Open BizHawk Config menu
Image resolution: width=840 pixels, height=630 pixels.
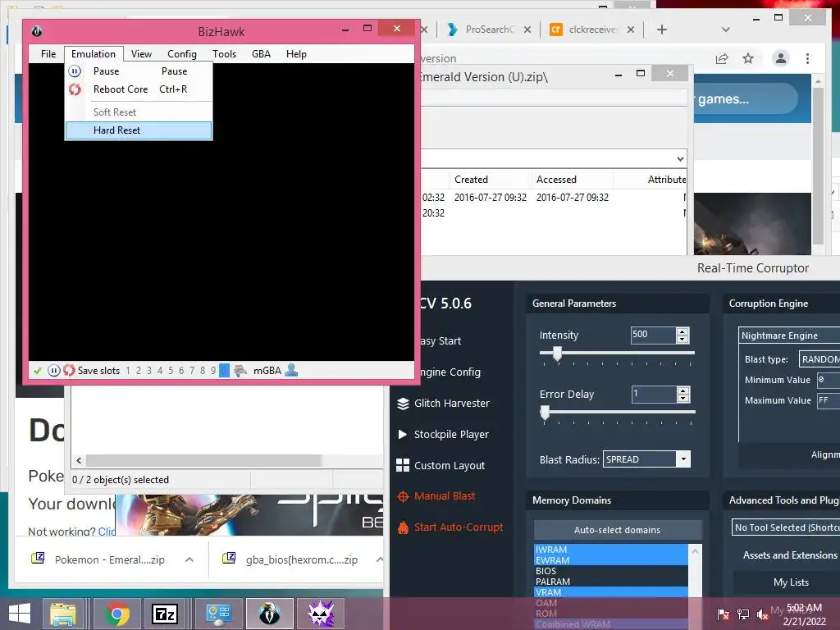pos(181,53)
